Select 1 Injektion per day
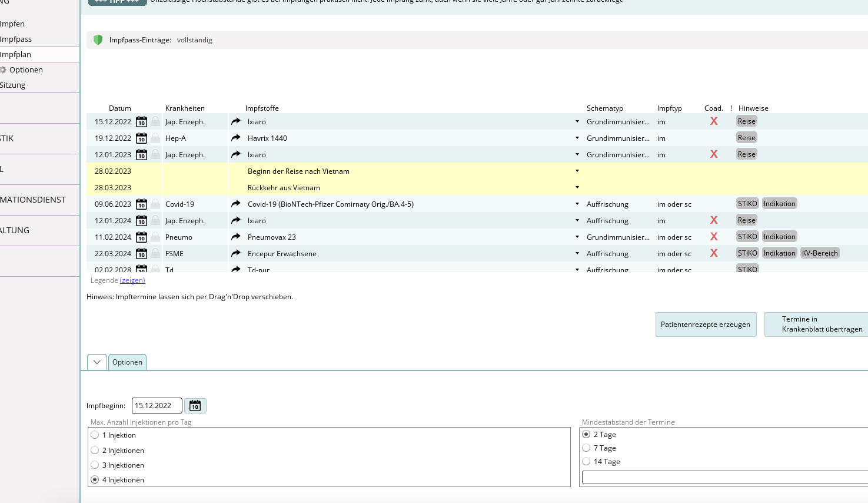The height and width of the screenshot is (503, 868). (95, 435)
